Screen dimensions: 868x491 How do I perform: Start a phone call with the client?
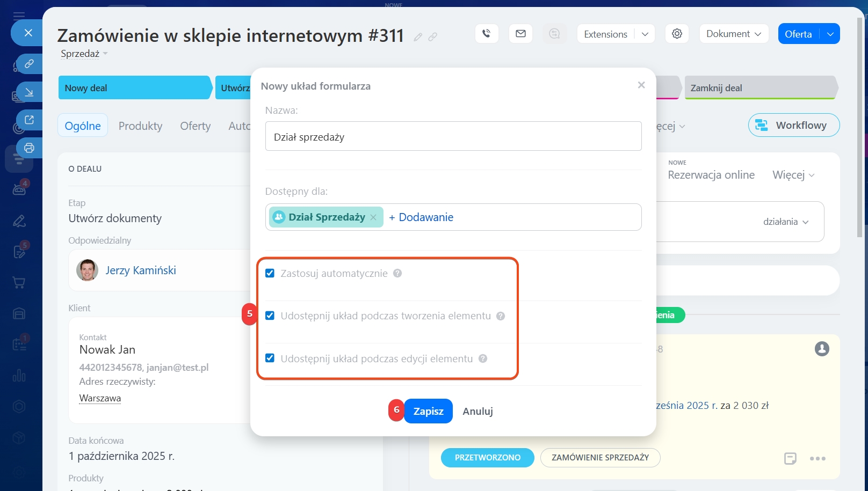tap(487, 34)
